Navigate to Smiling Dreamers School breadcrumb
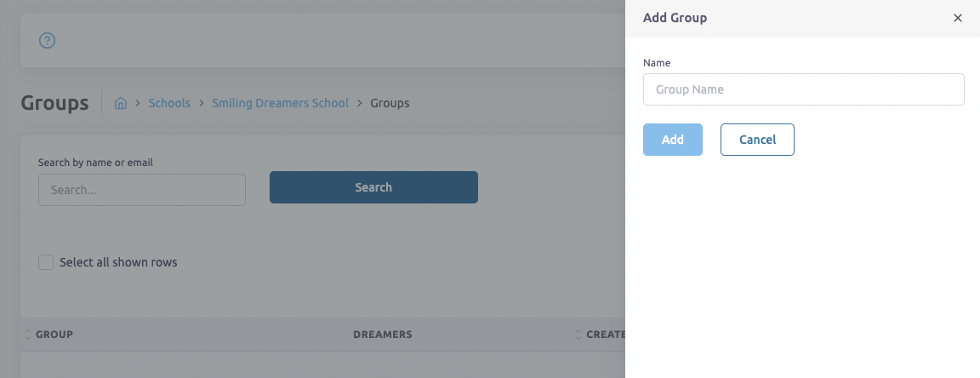This screenshot has height=378, width=980. click(x=280, y=103)
